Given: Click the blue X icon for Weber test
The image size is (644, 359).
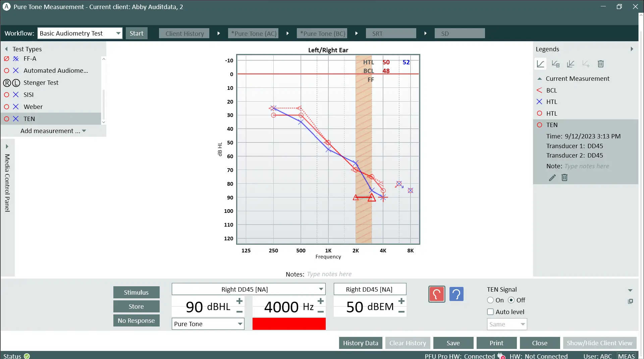Looking at the screenshot, I should (x=16, y=107).
